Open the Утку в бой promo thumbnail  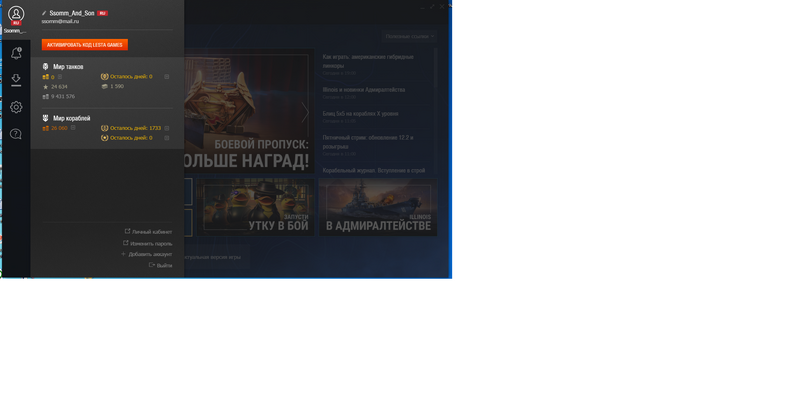pyautogui.click(x=255, y=207)
